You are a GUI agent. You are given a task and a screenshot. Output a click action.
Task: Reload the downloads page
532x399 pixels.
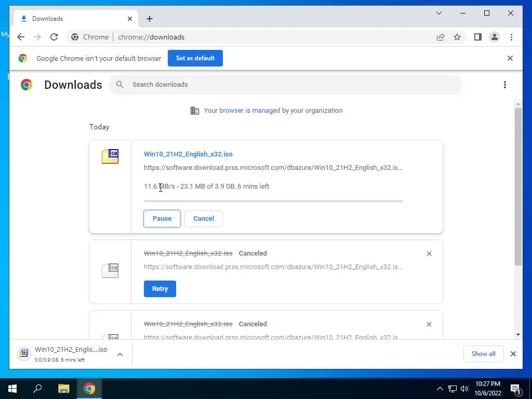[54, 37]
